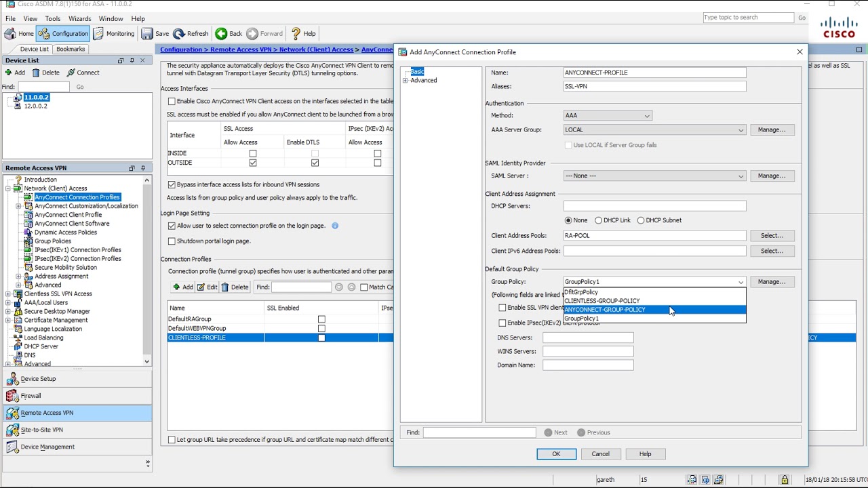Image resolution: width=868 pixels, height=488 pixels.
Task: Click the DNS Servers input field
Action: tap(588, 338)
